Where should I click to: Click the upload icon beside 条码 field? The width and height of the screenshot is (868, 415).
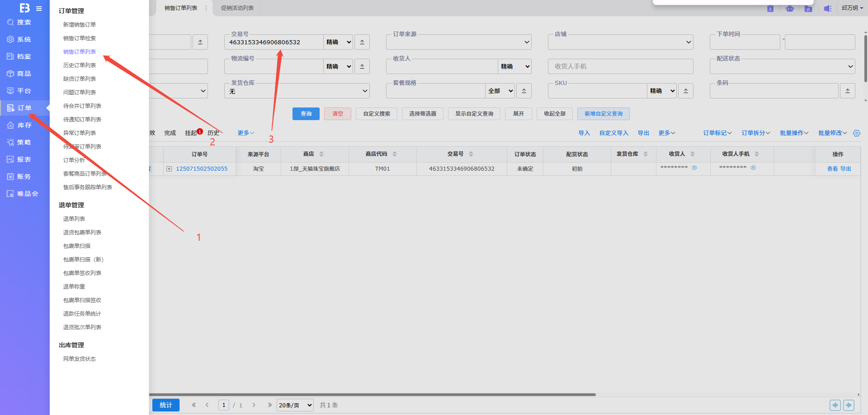point(848,91)
